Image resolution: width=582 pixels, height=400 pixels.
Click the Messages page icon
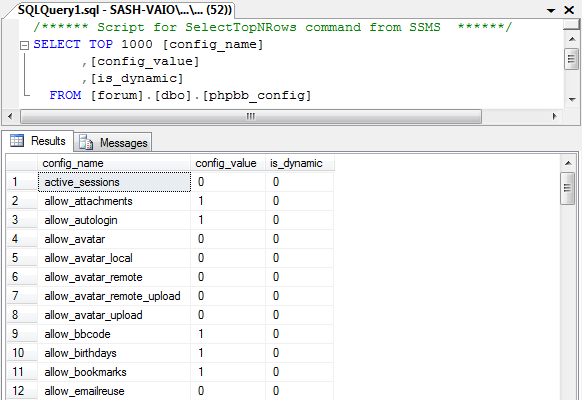pos(86,142)
